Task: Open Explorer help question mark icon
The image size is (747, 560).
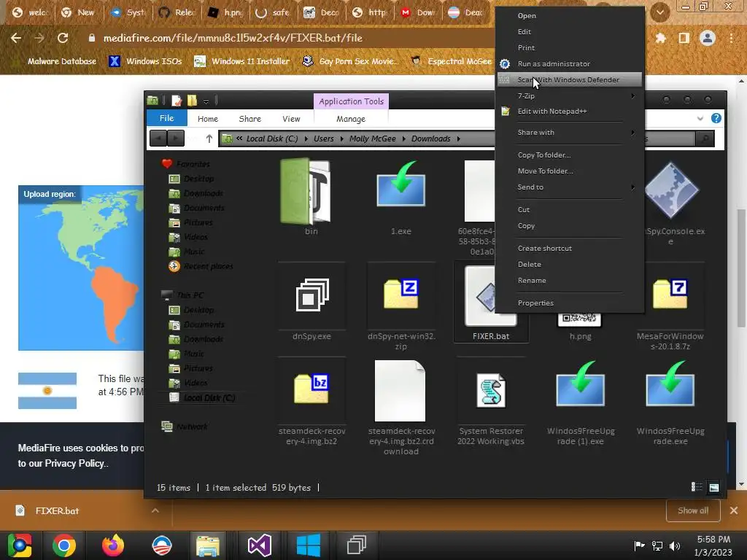Action: (x=716, y=118)
